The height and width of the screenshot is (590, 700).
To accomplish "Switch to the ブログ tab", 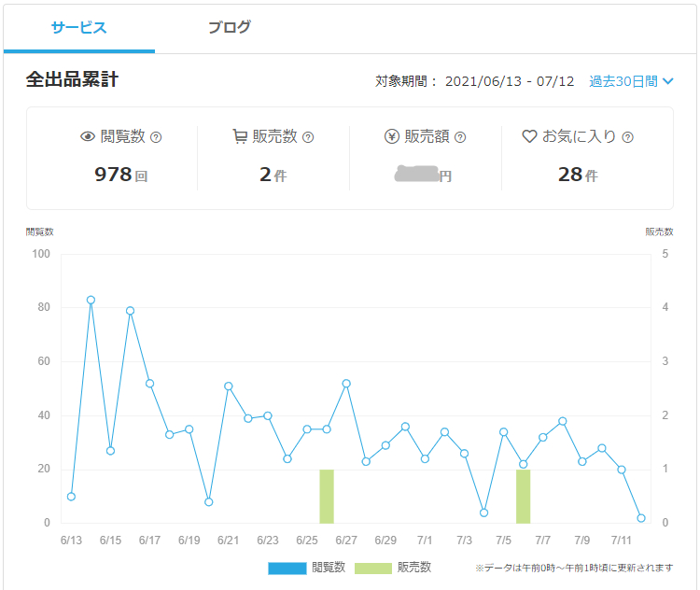I will tap(230, 27).
